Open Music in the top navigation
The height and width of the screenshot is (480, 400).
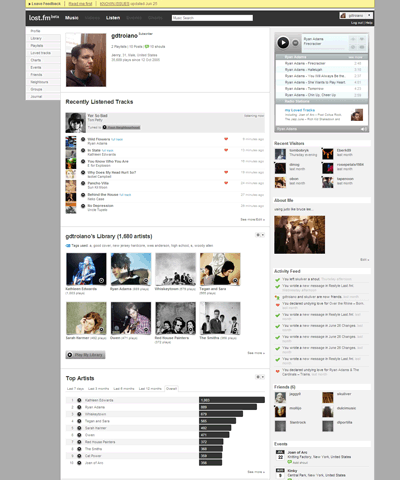click(x=72, y=18)
